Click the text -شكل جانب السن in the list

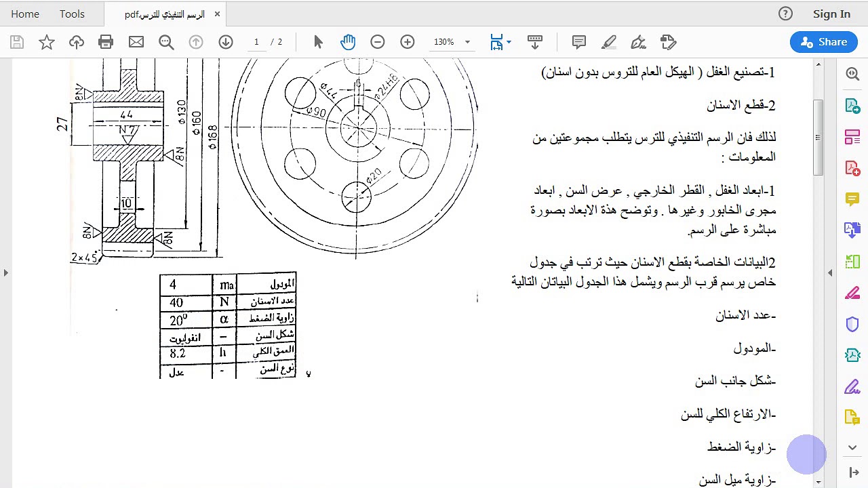coord(735,381)
